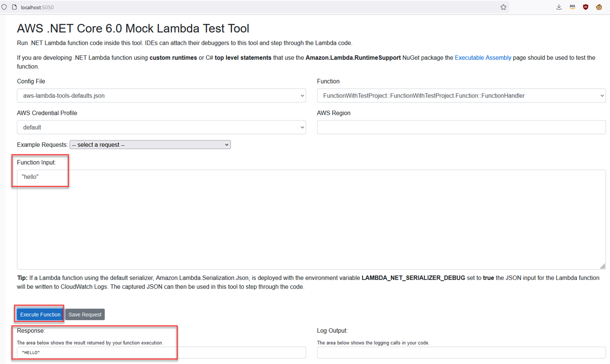Expand the AWS Credential Profile dropdown

pos(161,127)
